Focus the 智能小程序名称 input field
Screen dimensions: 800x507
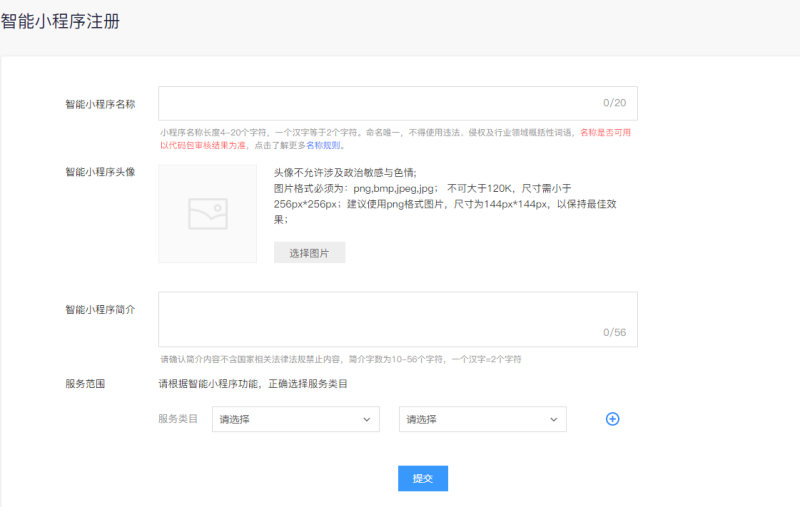pos(398,103)
